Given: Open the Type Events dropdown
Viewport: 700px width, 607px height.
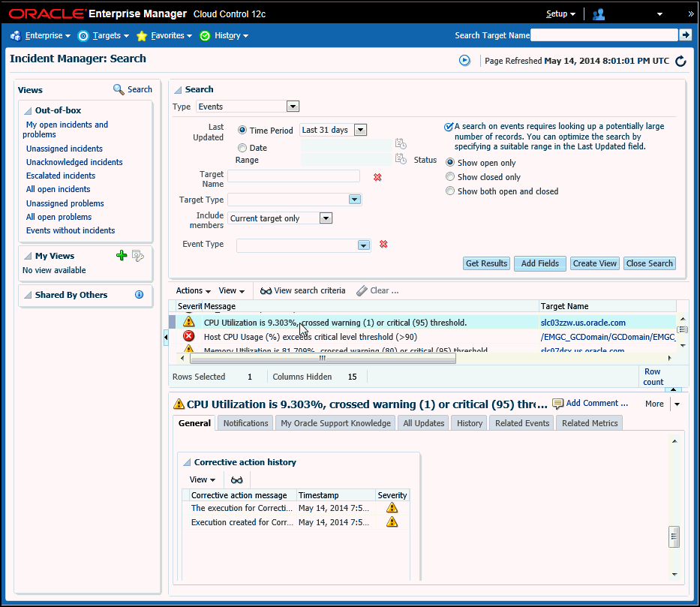Looking at the screenshot, I should (293, 107).
